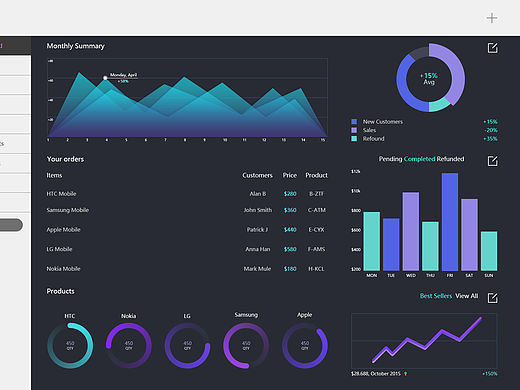This screenshot has height=390, width=520.
Task: Open edit icon beside the donut chart
Action: click(x=492, y=48)
